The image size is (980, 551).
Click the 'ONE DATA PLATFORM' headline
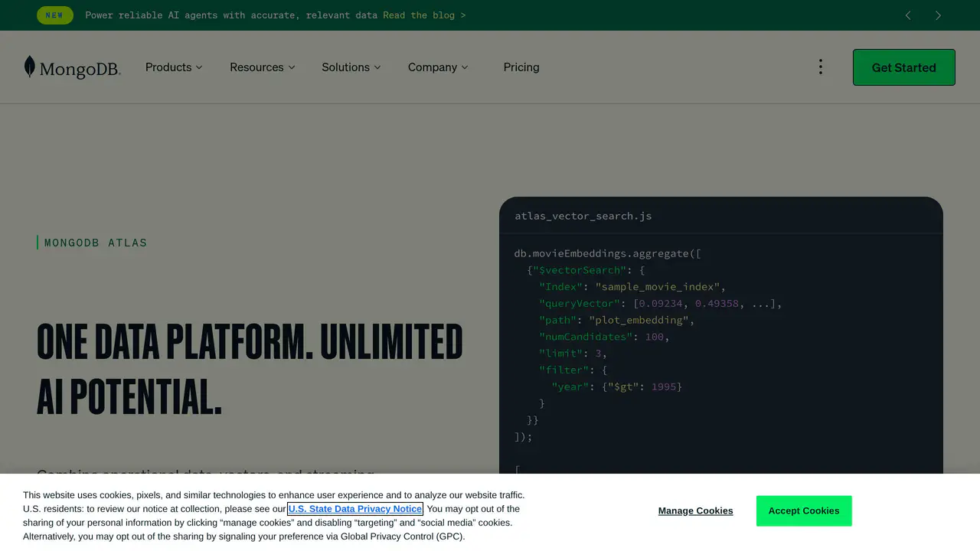point(250,369)
